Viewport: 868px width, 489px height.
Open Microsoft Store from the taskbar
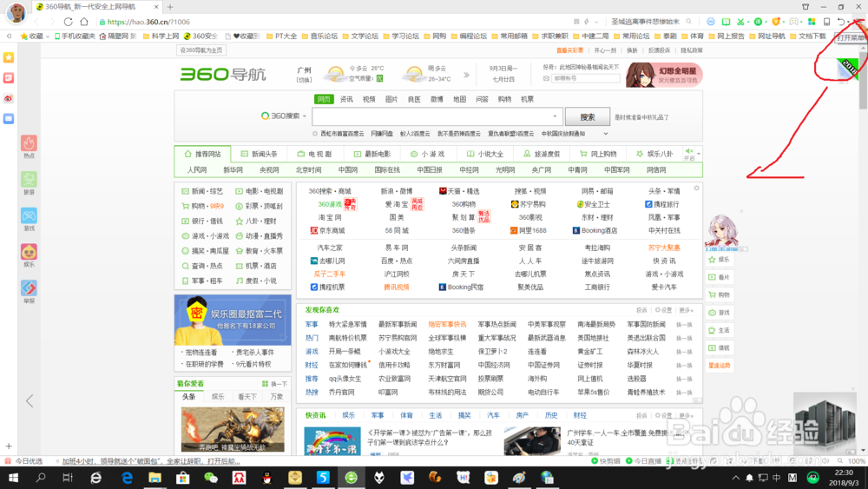[x=182, y=478]
